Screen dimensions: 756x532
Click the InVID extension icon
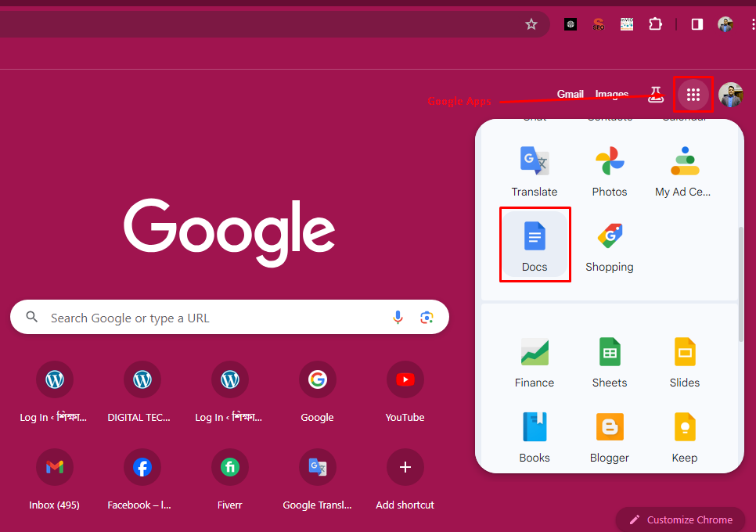point(627,24)
